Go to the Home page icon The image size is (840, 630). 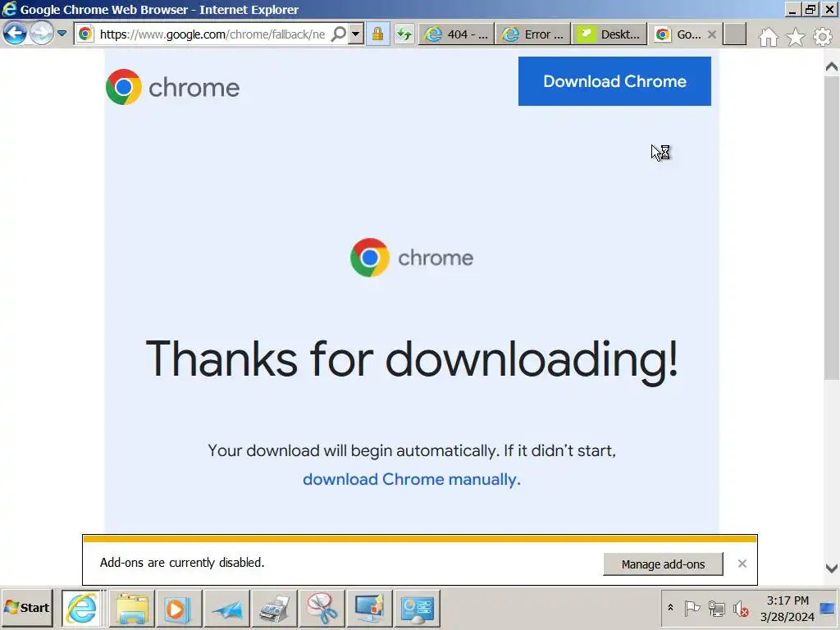[x=769, y=36]
